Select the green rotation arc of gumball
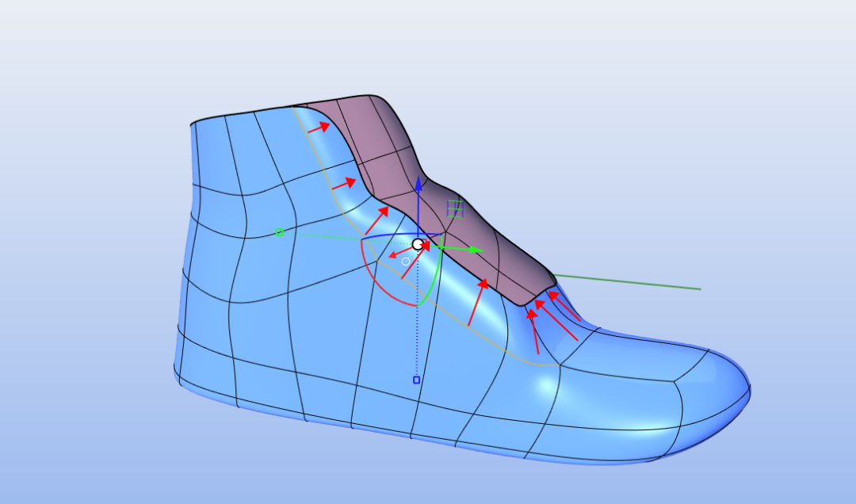Viewport: 856px width, 504px height. 435,273
